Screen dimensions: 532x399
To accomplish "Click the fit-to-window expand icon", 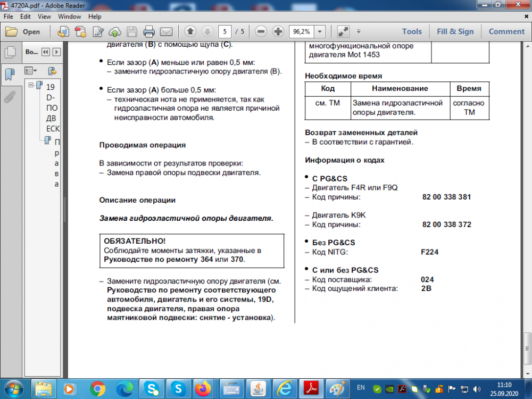I will pyautogui.click(x=343, y=31).
